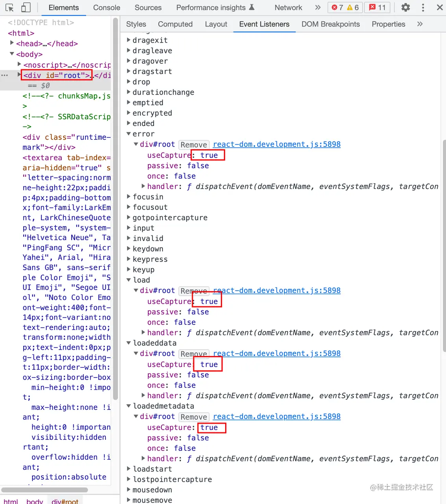Select the html breadcrumb item
The height and width of the screenshot is (504, 446).
11,501
